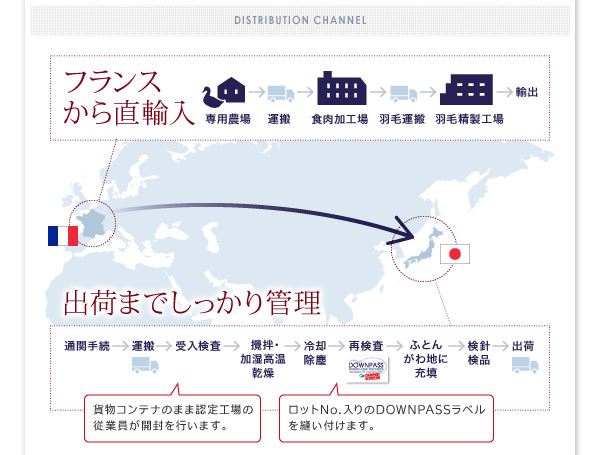
Task: Click the 運搬 step text after 通関手続
Action: click(x=143, y=346)
